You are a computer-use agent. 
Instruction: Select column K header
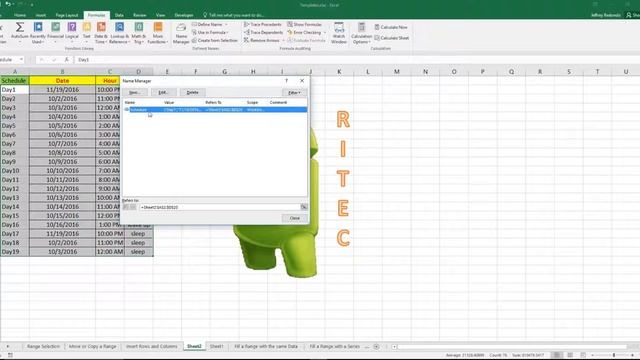(339, 72)
